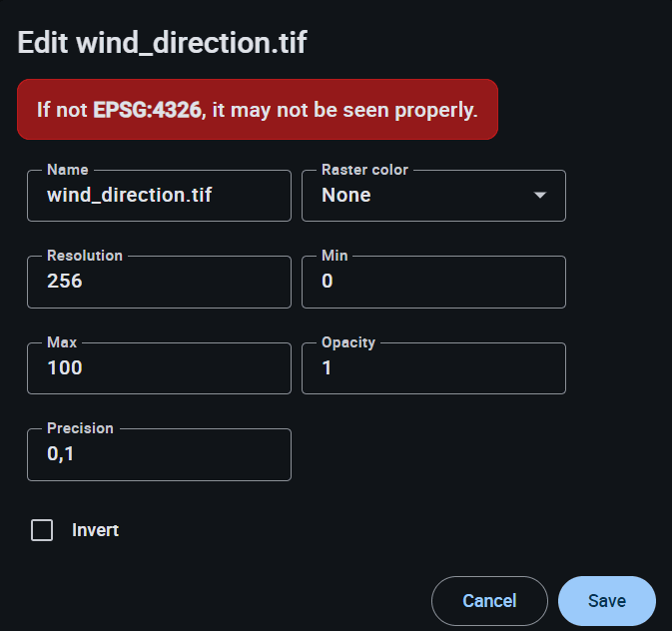Click the Resolution field label

point(85,256)
